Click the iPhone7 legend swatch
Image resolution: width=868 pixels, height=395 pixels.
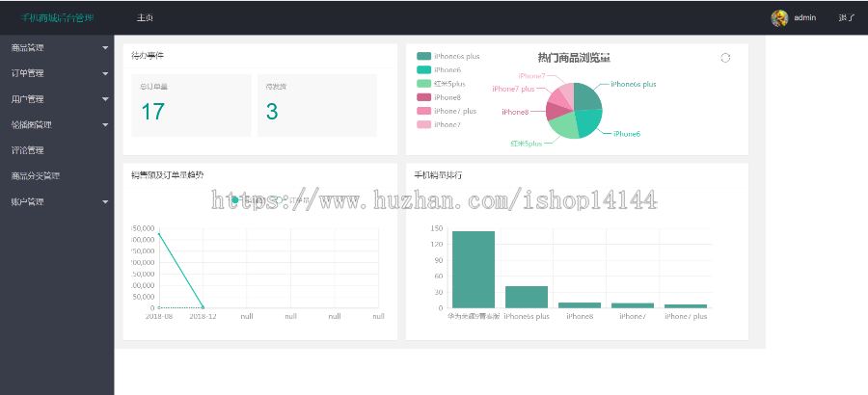[423, 124]
